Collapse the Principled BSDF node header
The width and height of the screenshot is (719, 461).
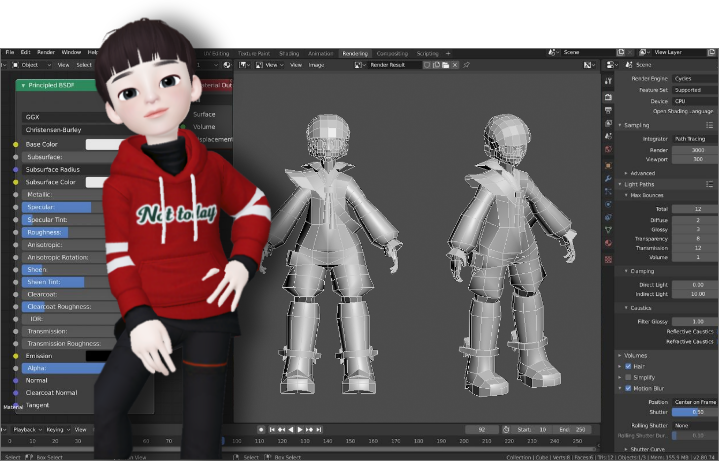[23, 85]
